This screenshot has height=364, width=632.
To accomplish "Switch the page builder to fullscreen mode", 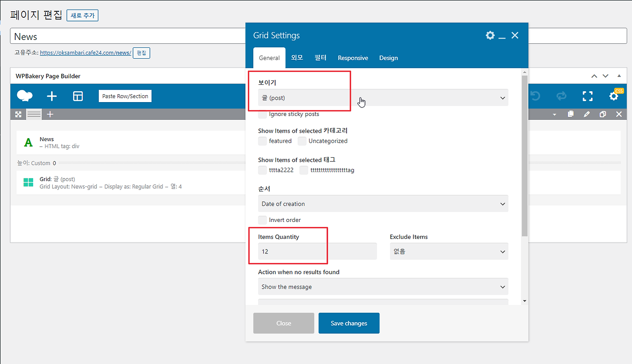I will (588, 96).
